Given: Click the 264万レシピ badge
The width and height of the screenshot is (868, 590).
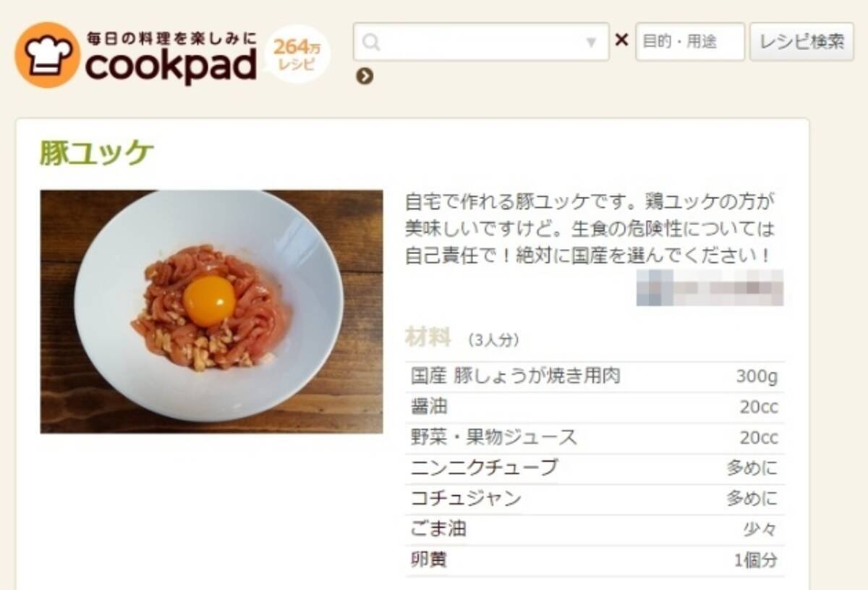Looking at the screenshot, I should point(297,54).
